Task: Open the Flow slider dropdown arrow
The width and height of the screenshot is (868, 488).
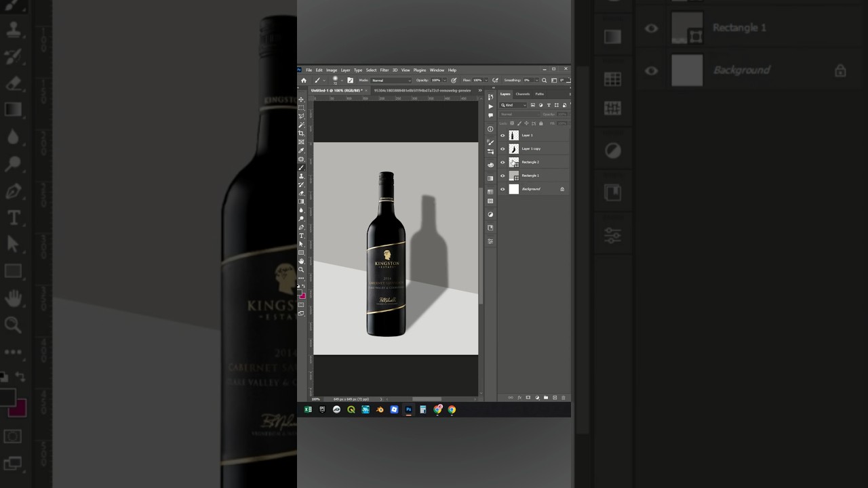Action: (x=486, y=80)
